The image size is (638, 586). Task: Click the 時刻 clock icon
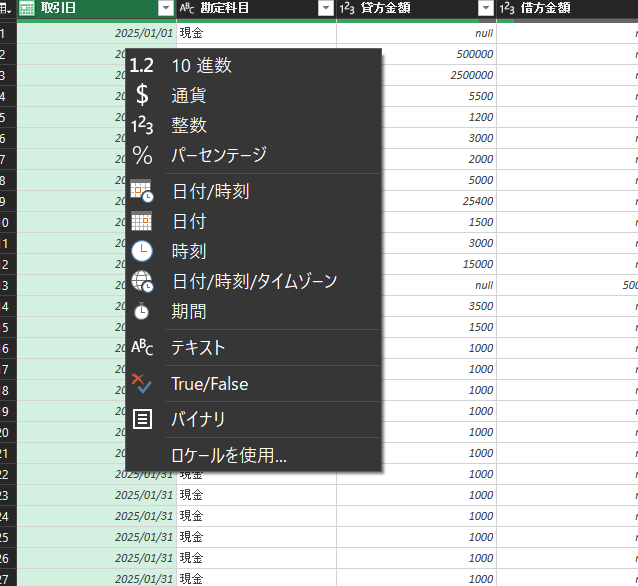(x=142, y=251)
